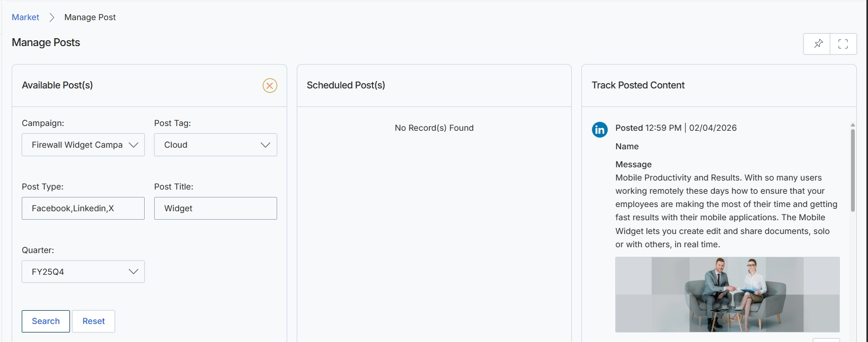Click the Manage Posts page title
The width and height of the screenshot is (868, 342).
tap(46, 42)
